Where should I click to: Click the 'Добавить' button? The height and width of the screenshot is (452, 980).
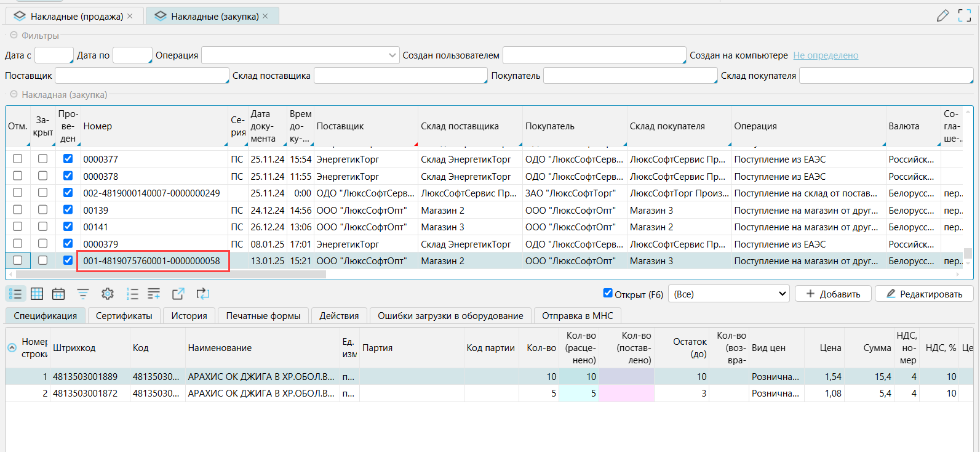[833, 294]
